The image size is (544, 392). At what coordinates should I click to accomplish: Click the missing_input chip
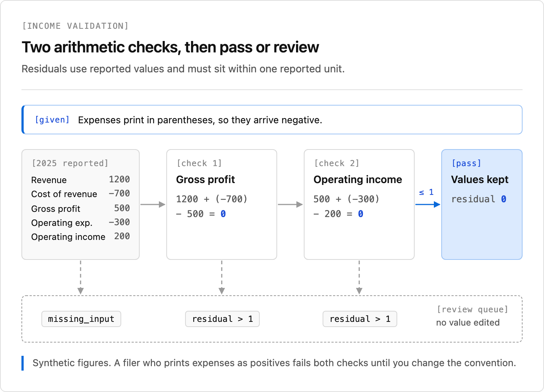(x=81, y=319)
